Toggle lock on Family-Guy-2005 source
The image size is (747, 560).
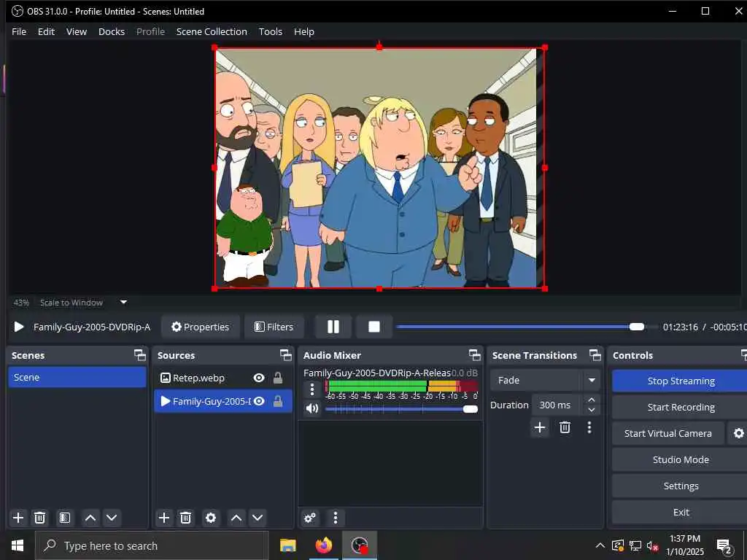278,402
